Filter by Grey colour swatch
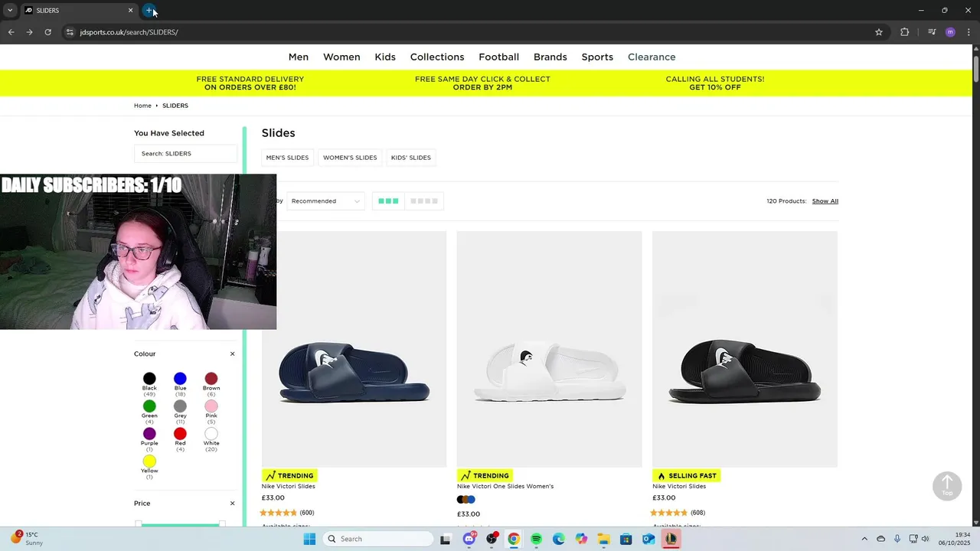Image resolution: width=980 pixels, height=551 pixels. [180, 406]
